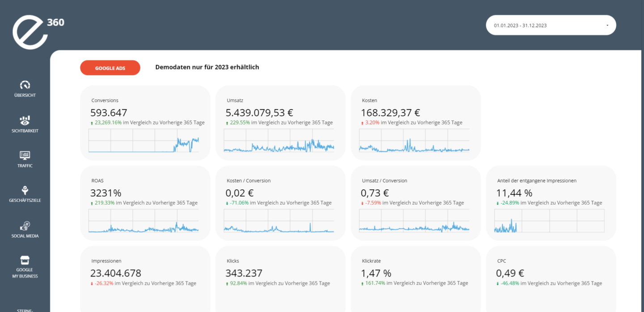Click the Google My Business store icon
The width and height of the screenshot is (644, 312).
[25, 260]
